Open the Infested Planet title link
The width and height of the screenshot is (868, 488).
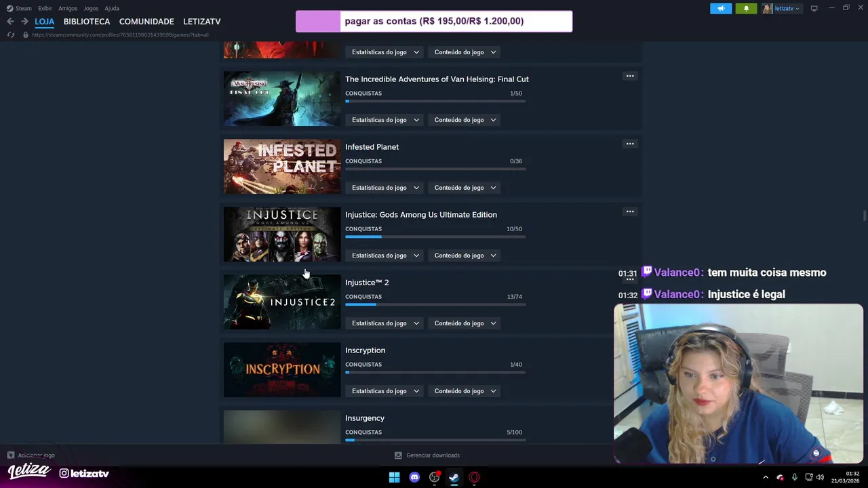pos(372,147)
